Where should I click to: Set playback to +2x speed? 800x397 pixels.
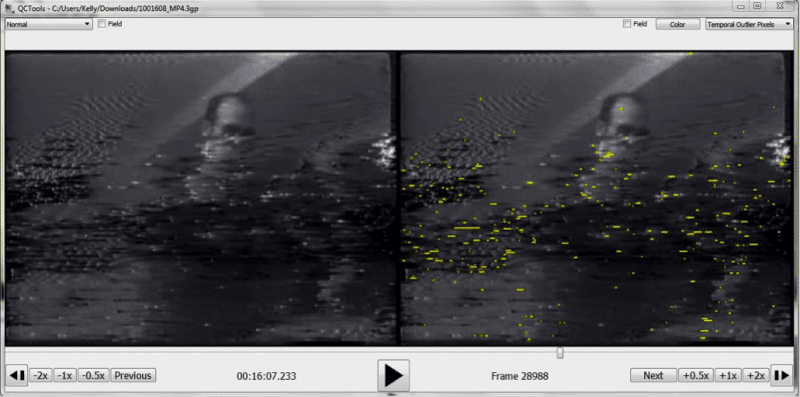[756, 376]
